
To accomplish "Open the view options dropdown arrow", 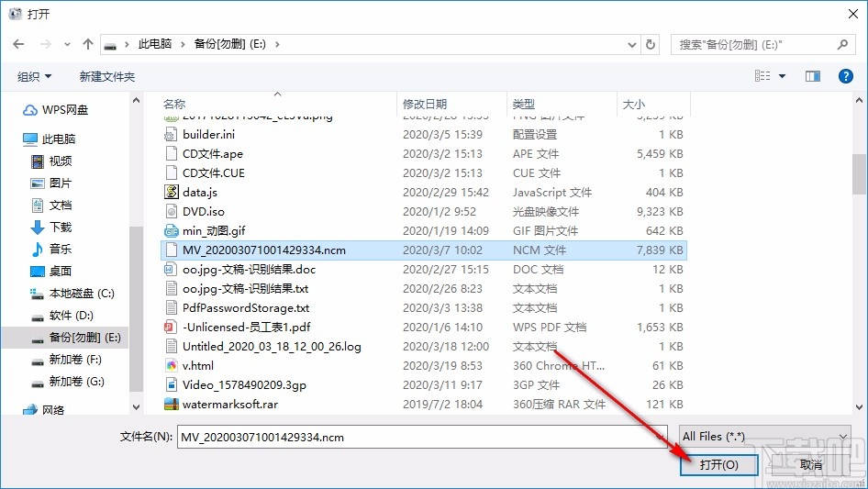I will point(782,76).
